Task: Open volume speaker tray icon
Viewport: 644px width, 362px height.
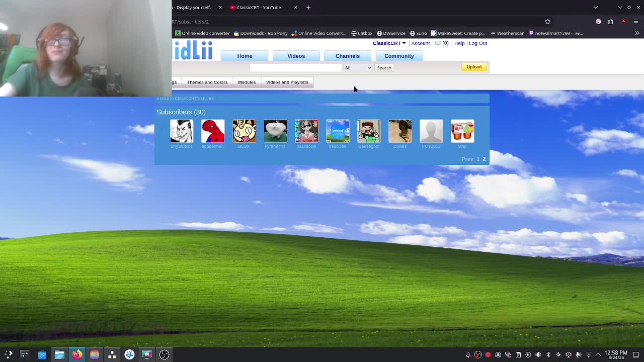Action: [x=538, y=355]
